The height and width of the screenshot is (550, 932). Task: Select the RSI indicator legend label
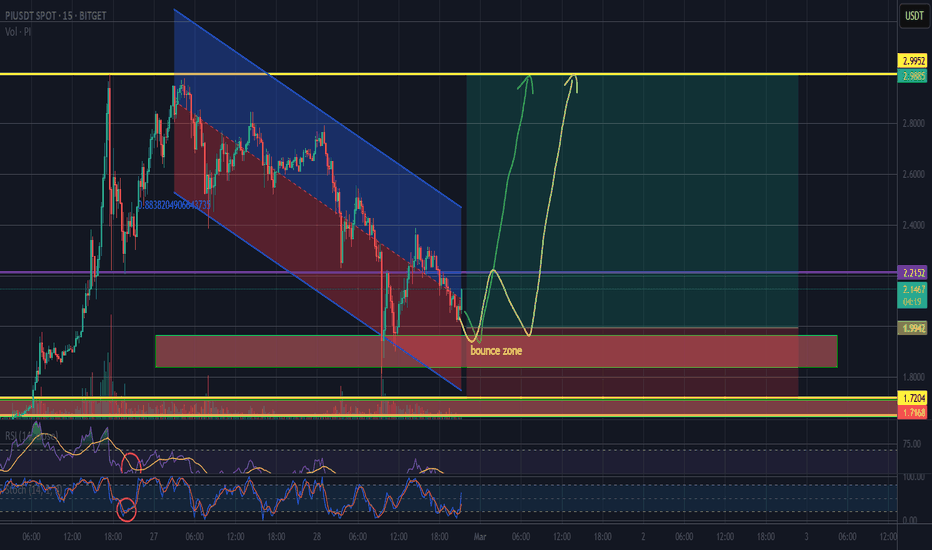coord(31,436)
